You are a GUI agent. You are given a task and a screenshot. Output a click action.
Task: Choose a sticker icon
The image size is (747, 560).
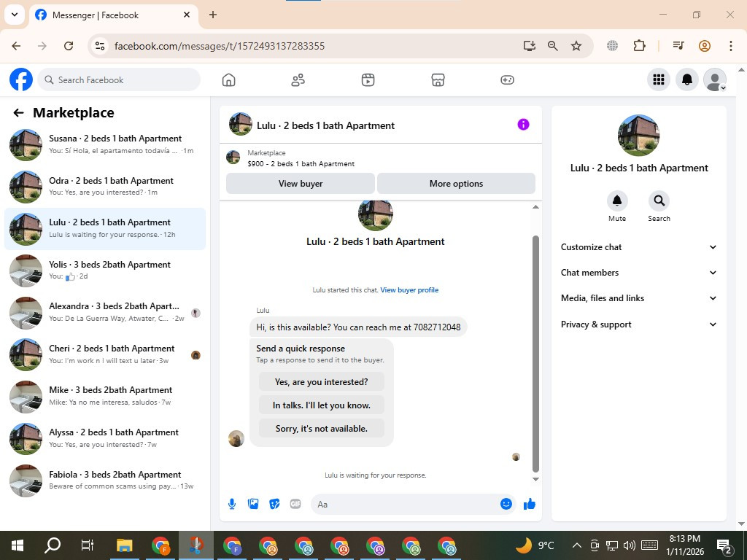274,504
